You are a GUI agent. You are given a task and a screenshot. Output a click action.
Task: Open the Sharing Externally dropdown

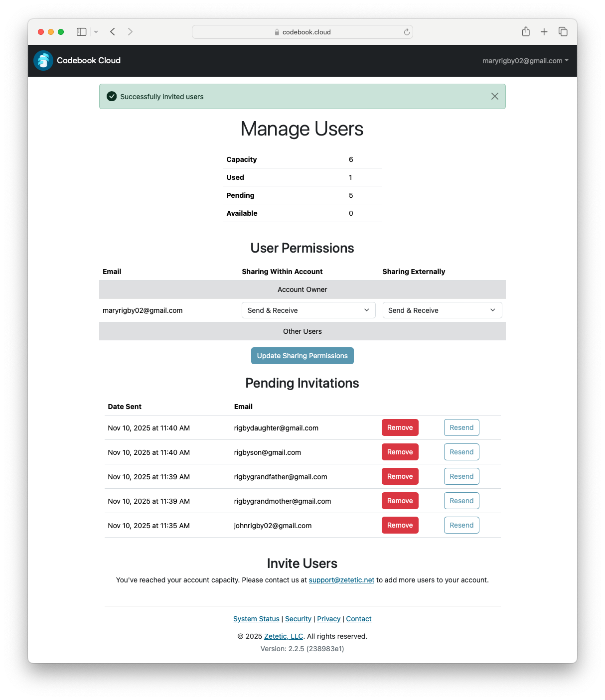pyautogui.click(x=442, y=310)
